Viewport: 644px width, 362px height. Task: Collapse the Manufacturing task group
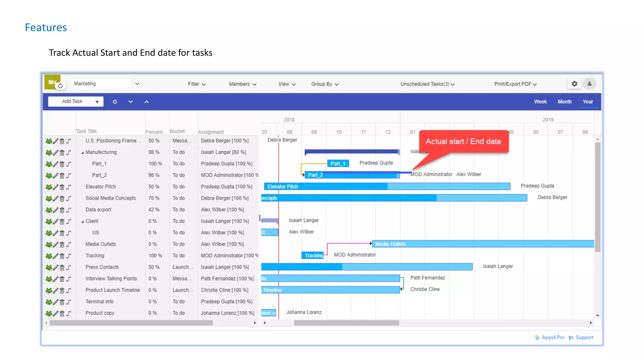pyautogui.click(x=82, y=153)
